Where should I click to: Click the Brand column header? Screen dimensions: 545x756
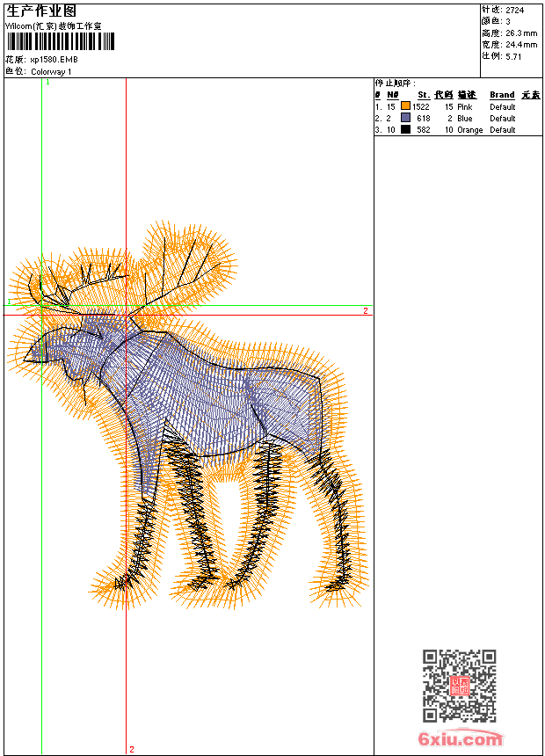click(502, 95)
